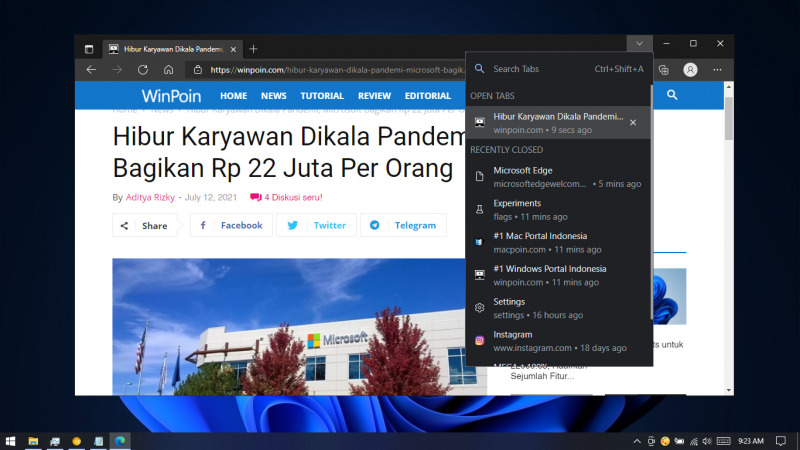Click the address bar URL
The image size is (800, 450).
pos(337,70)
